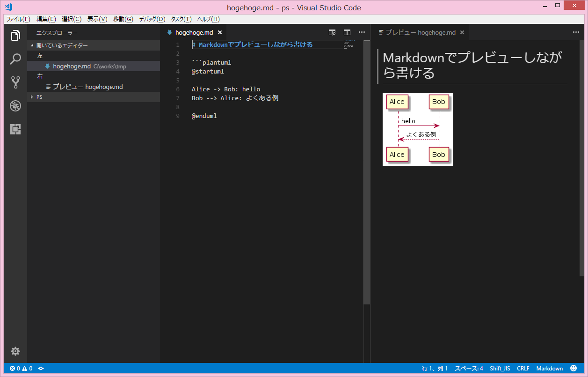The height and width of the screenshot is (377, 588).
Task: Click the エクスプローラー panel title
Action: (x=57, y=33)
